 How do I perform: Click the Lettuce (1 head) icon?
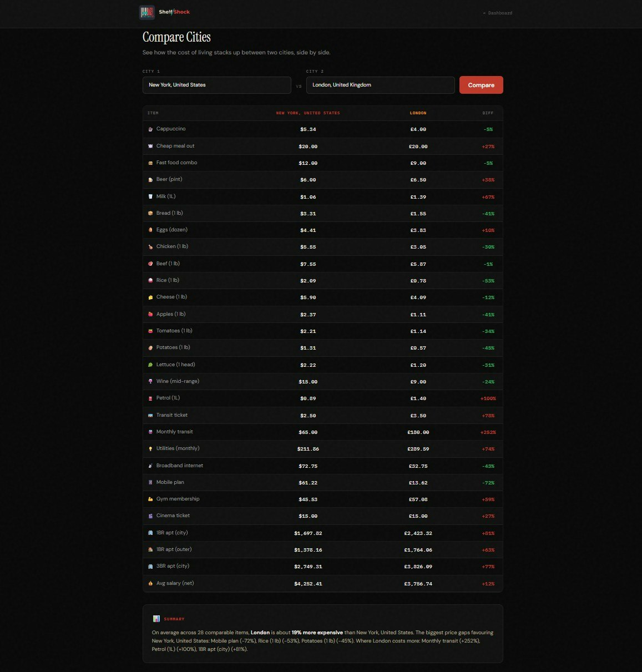150,365
